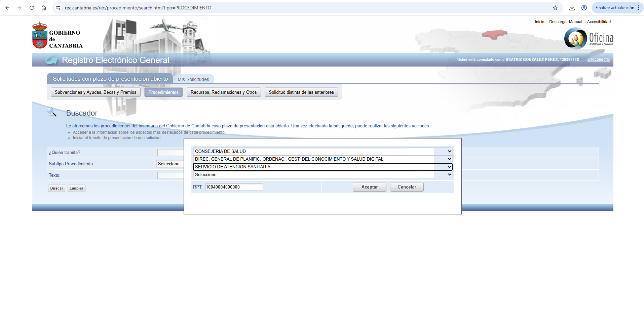This screenshot has height=327, width=644.
Task: Switch to Mis Solicitudes tab
Action: (193, 79)
